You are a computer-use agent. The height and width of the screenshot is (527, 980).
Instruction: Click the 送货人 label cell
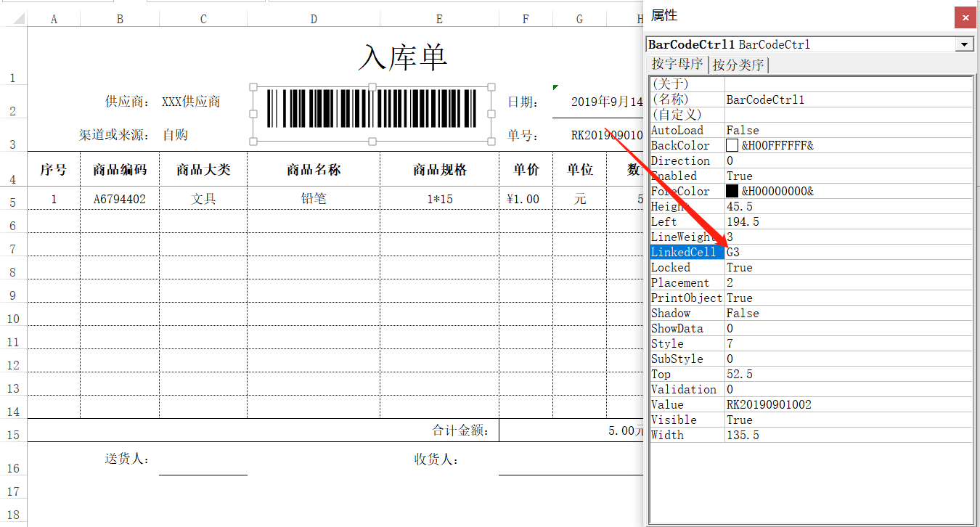128,459
